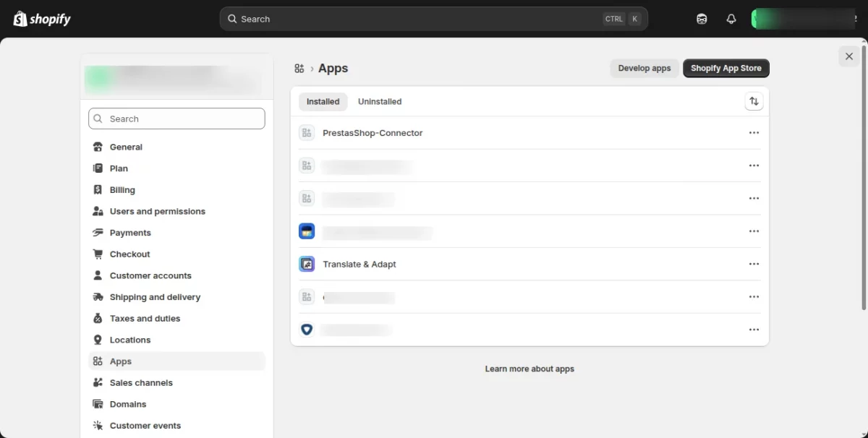
Task: Click the shield app icon in list
Action: 307,330
